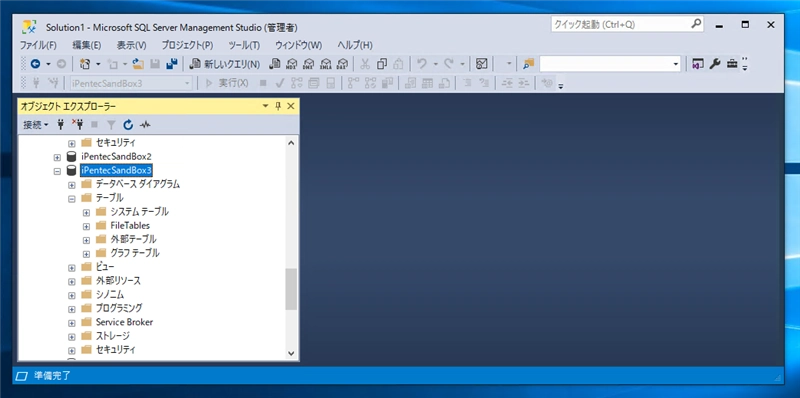Click the search magnifier in Quick Launch

point(696,24)
